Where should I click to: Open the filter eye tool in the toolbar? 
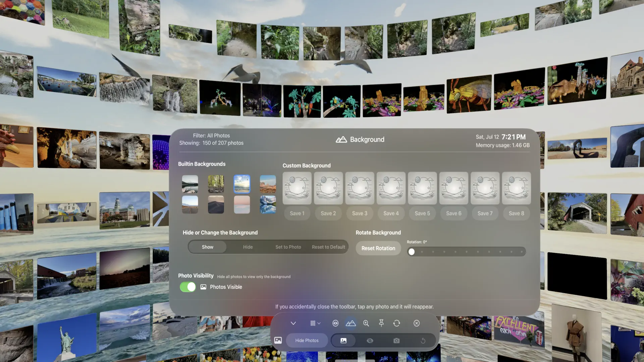point(335,323)
